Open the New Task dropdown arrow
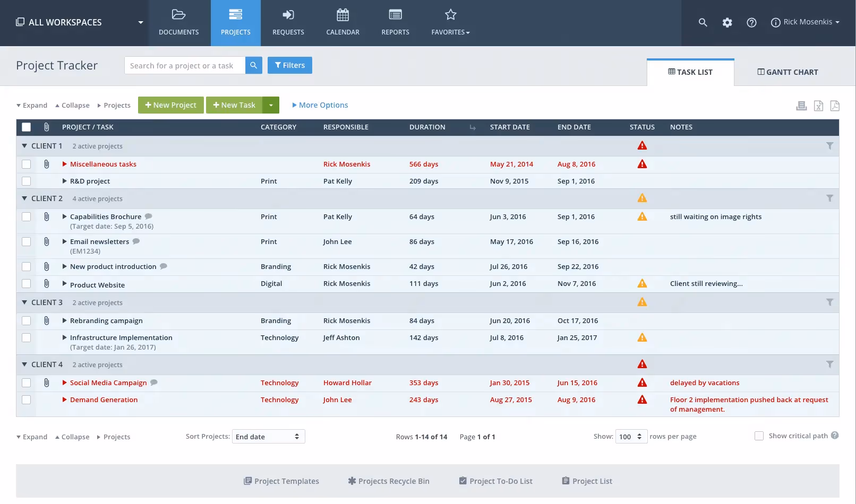This screenshot has height=504, width=856. pyautogui.click(x=271, y=105)
